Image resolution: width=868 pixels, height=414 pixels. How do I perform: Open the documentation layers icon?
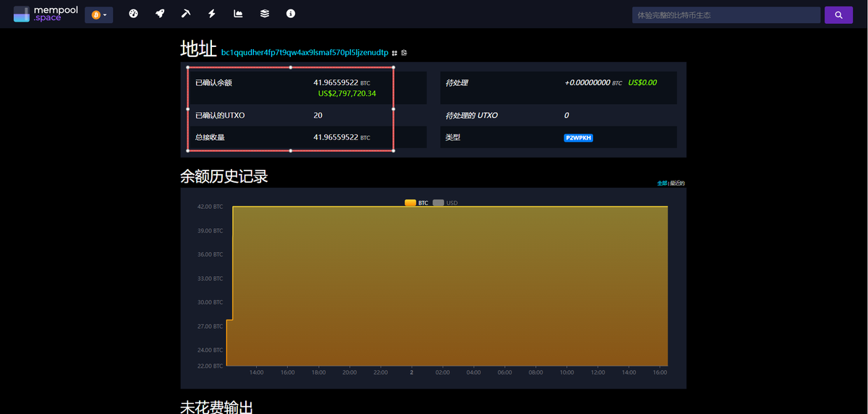tap(265, 14)
